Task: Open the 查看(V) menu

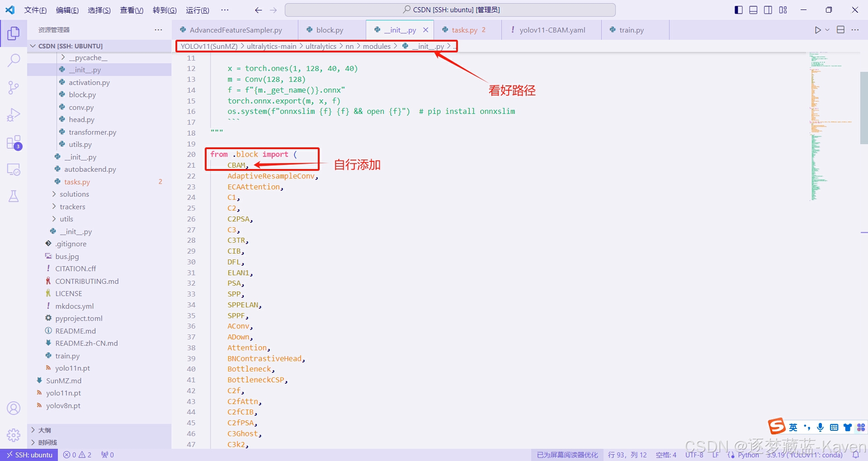Action: tap(132, 10)
